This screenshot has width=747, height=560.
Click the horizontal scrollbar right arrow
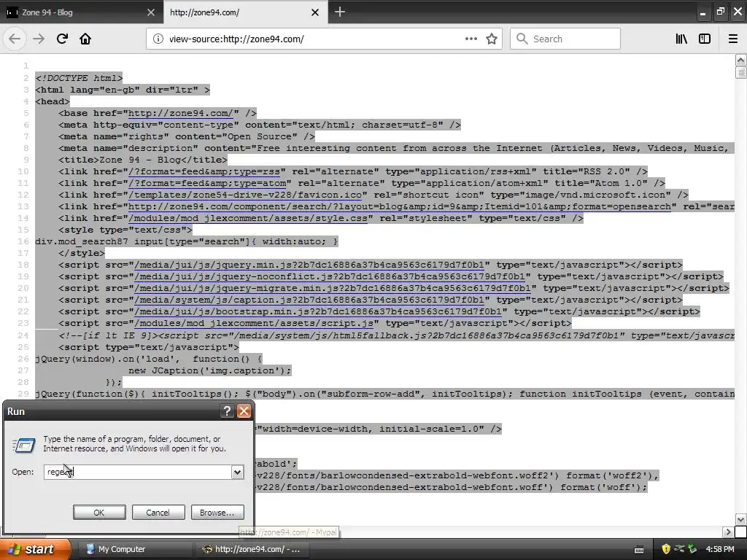coord(728,532)
